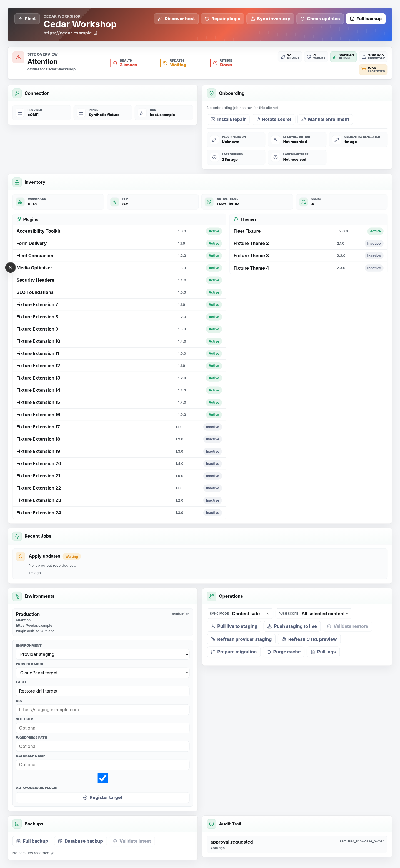The height and width of the screenshot is (868, 400).
Task: Click the Repair plugin button
Action: coord(222,19)
